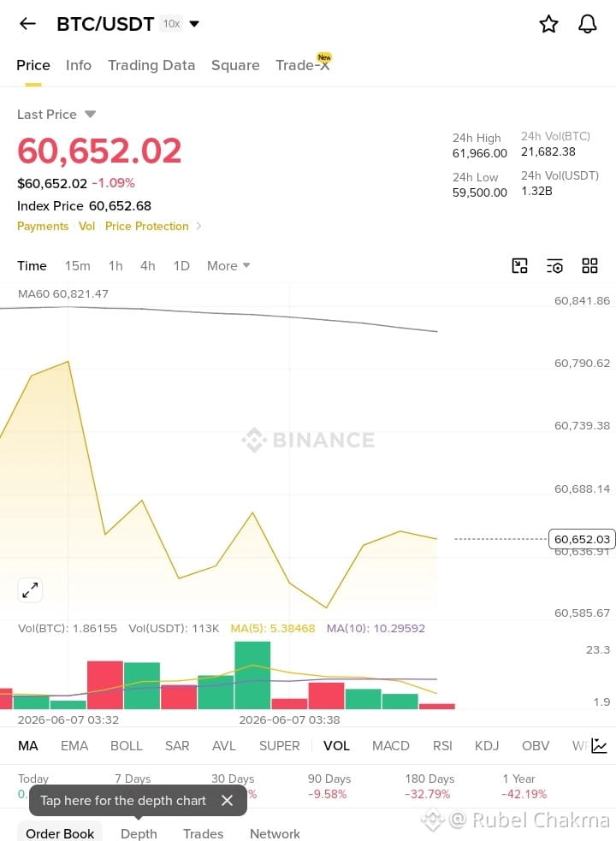The image size is (616, 841).
Task: Tap the back arrow icon
Action: coord(27,24)
